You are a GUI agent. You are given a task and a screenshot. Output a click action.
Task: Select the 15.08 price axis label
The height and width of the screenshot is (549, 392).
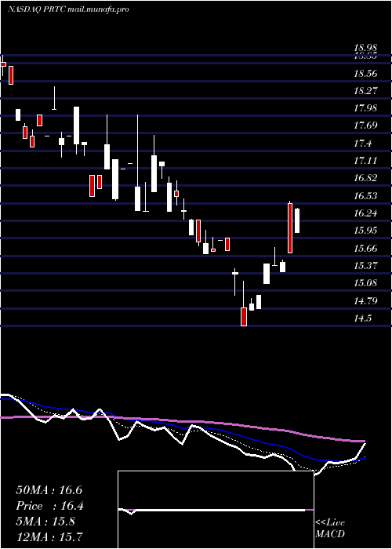pyautogui.click(x=366, y=283)
